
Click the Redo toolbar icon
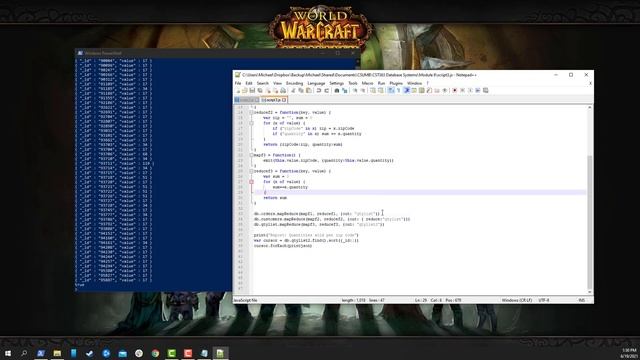click(327, 90)
